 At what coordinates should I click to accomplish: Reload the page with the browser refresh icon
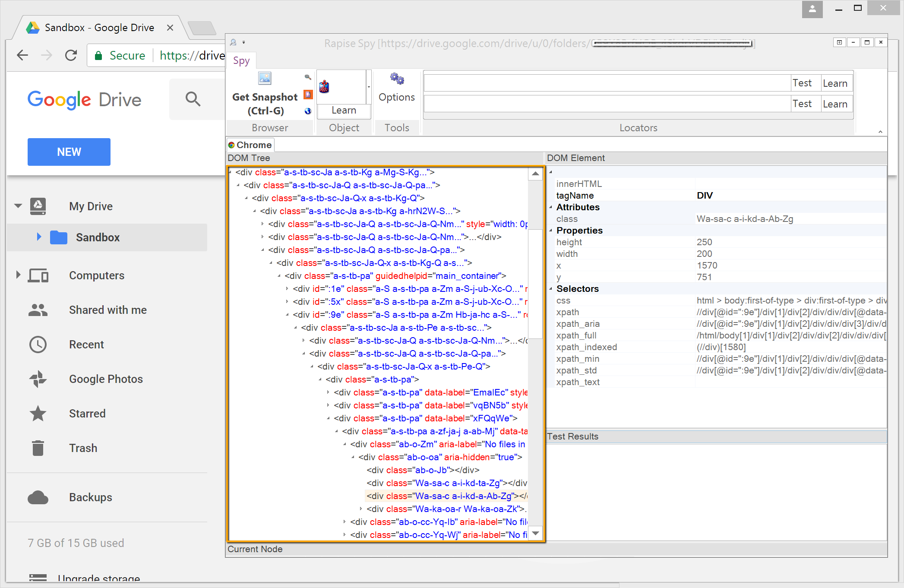[x=71, y=55]
